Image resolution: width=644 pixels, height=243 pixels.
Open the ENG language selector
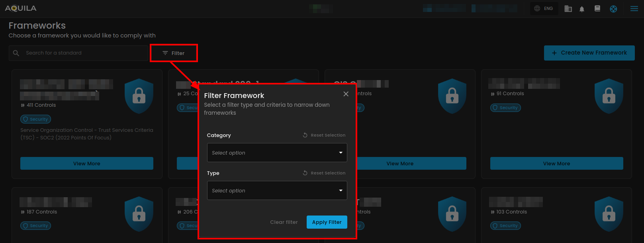[x=544, y=8]
